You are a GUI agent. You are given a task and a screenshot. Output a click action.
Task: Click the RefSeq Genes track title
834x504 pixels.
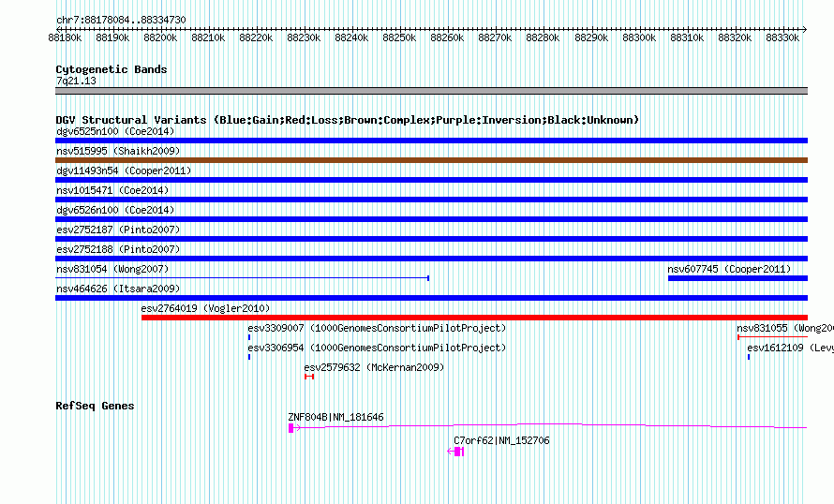coord(95,407)
